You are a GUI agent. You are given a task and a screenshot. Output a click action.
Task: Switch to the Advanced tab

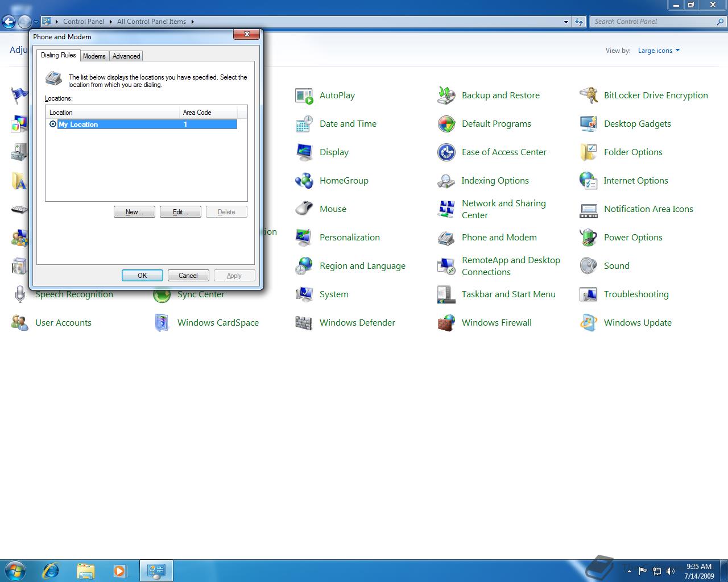[126, 56]
